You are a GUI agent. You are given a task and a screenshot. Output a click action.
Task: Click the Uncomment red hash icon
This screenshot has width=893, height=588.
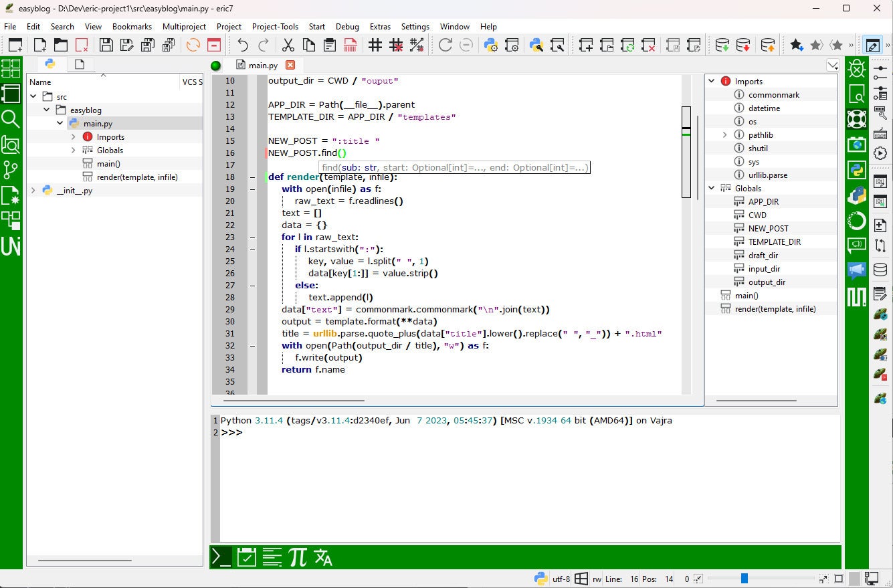396,45
